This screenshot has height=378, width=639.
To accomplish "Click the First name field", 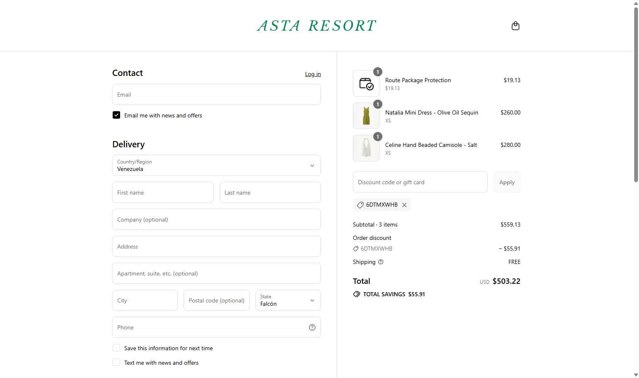I will (163, 192).
